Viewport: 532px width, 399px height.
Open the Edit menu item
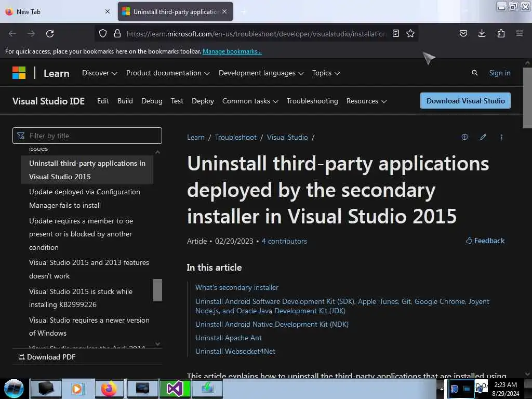pyautogui.click(x=103, y=101)
